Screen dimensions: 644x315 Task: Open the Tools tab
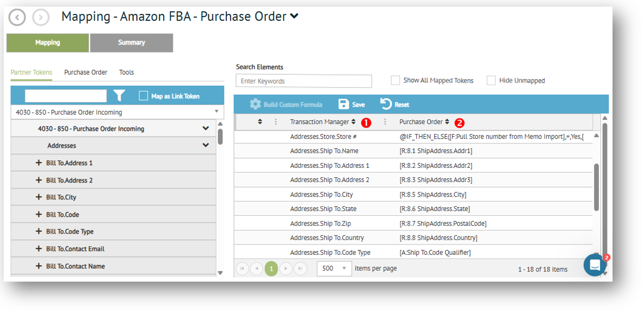[x=126, y=72]
